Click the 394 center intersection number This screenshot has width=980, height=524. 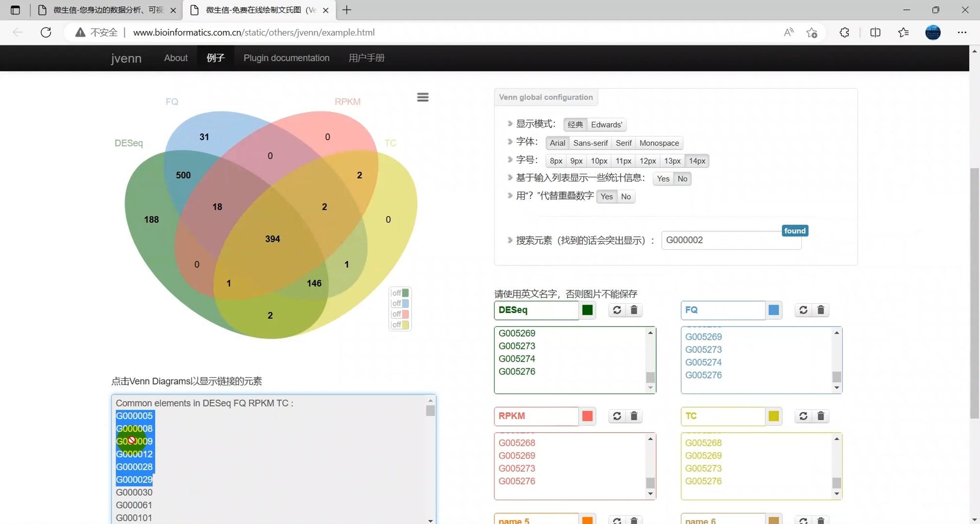point(272,239)
